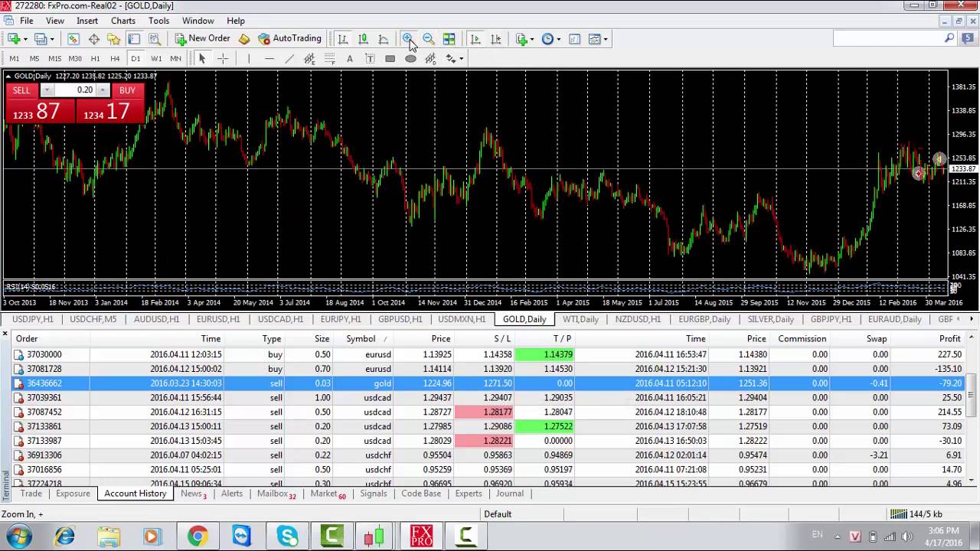Switch timeframe to MN
The width and height of the screenshot is (980, 551).
click(176, 59)
